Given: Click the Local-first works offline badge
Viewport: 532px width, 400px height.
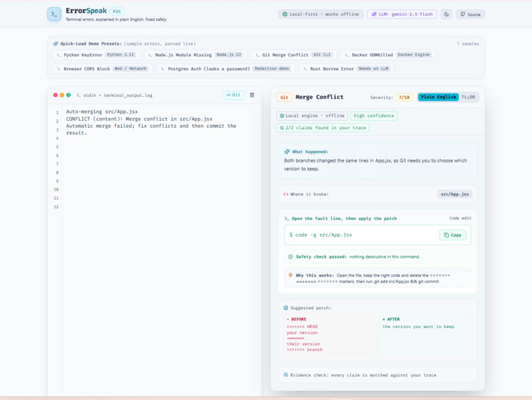Looking at the screenshot, I should (321, 14).
